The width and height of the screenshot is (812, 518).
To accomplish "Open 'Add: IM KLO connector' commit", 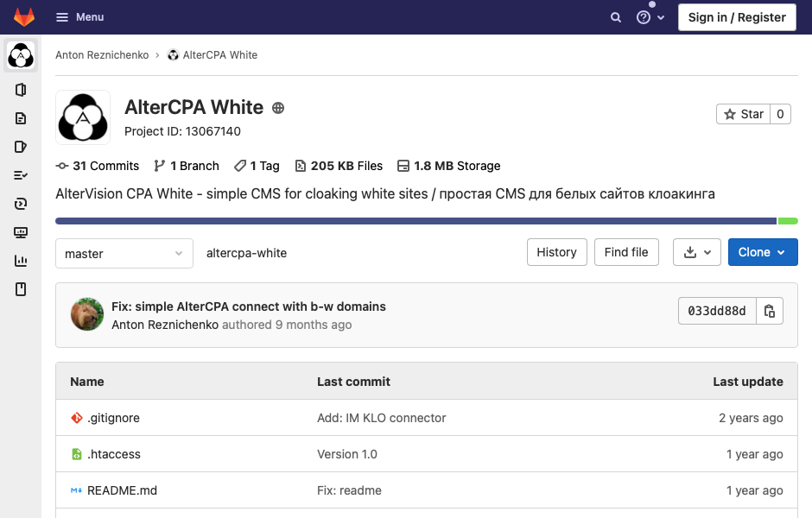I will point(381,418).
